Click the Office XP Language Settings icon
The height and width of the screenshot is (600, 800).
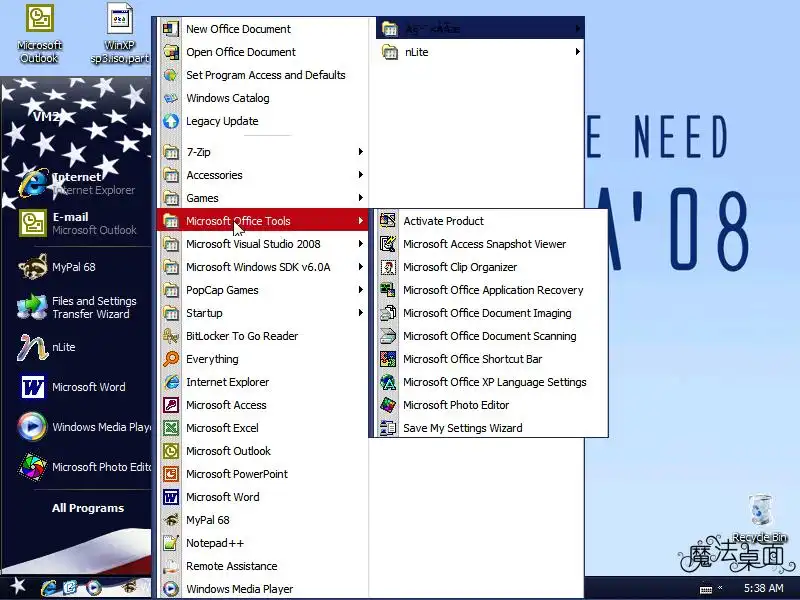388,382
